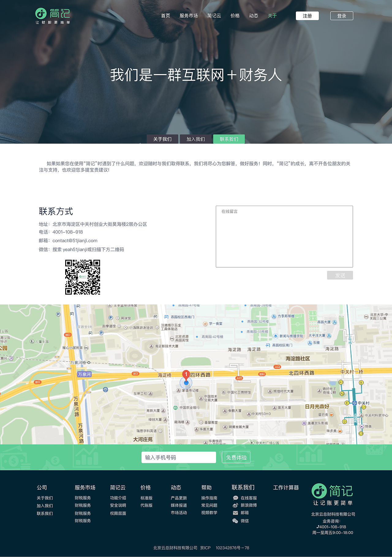Switch to the 加入我们 tab

(196, 139)
